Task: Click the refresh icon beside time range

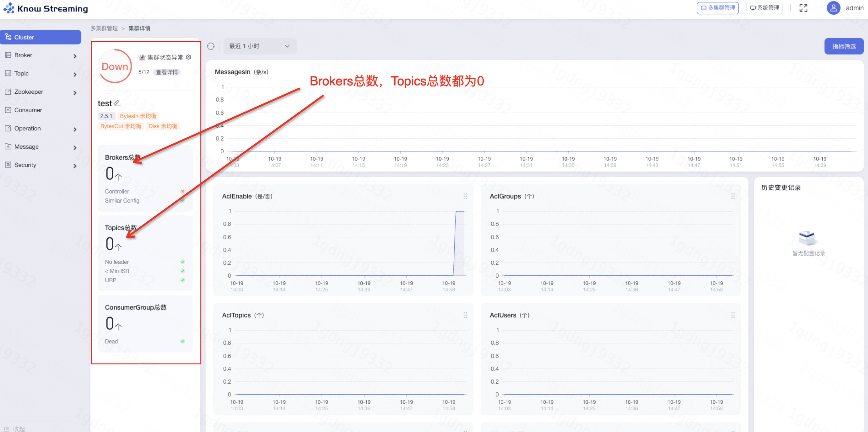Action: point(211,46)
